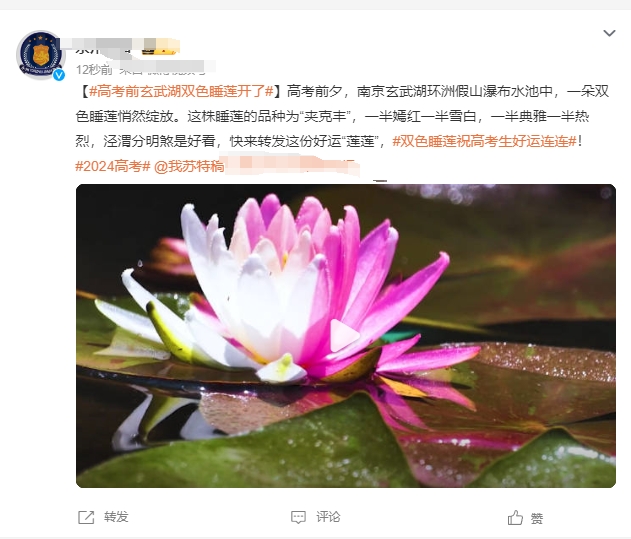Open hashtag #高考前玄武湖双色睡莲开了#
The width and height of the screenshot is (631, 539).
point(181,91)
